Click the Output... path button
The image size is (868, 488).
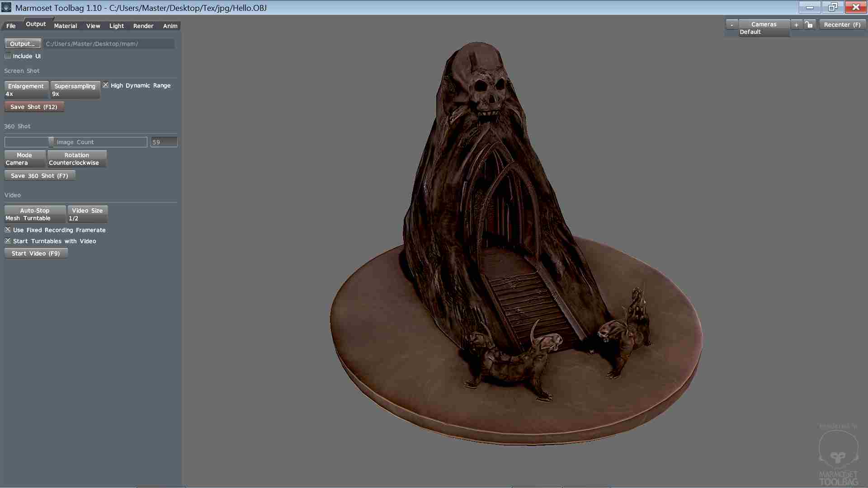pyautogui.click(x=23, y=44)
